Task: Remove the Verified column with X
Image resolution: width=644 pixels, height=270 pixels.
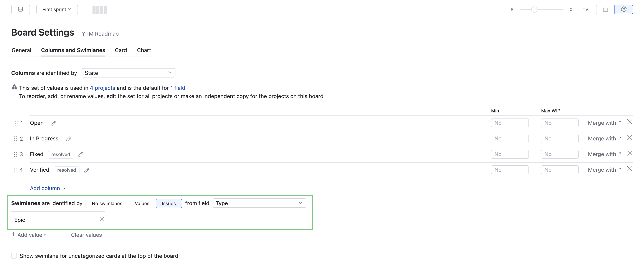Action: point(629,169)
